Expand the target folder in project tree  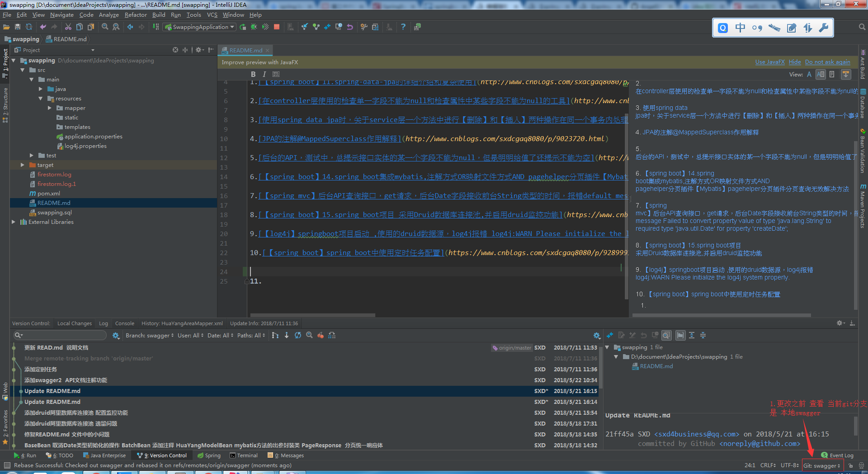(x=23, y=165)
